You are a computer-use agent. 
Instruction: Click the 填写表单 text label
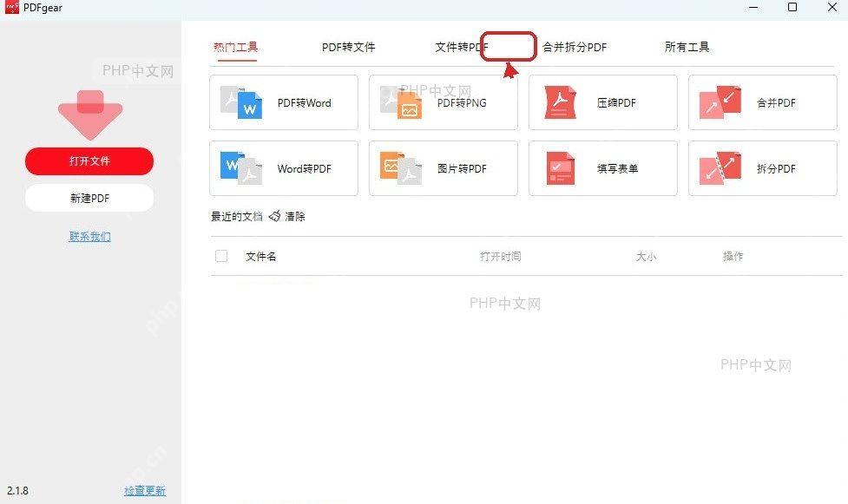coord(617,168)
